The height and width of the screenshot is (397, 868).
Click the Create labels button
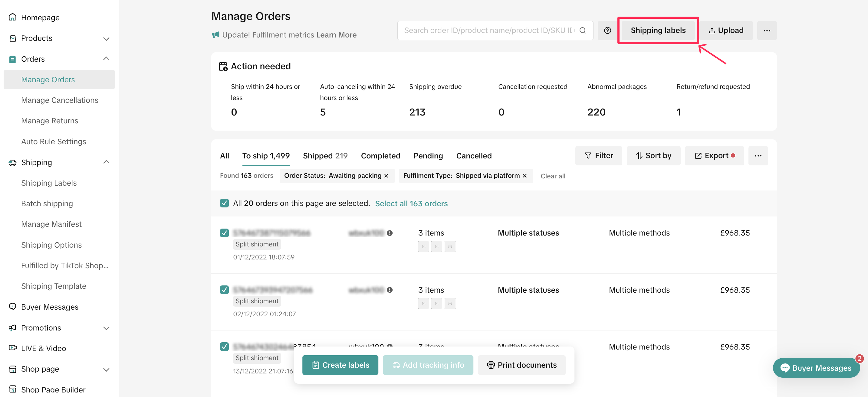coord(340,365)
